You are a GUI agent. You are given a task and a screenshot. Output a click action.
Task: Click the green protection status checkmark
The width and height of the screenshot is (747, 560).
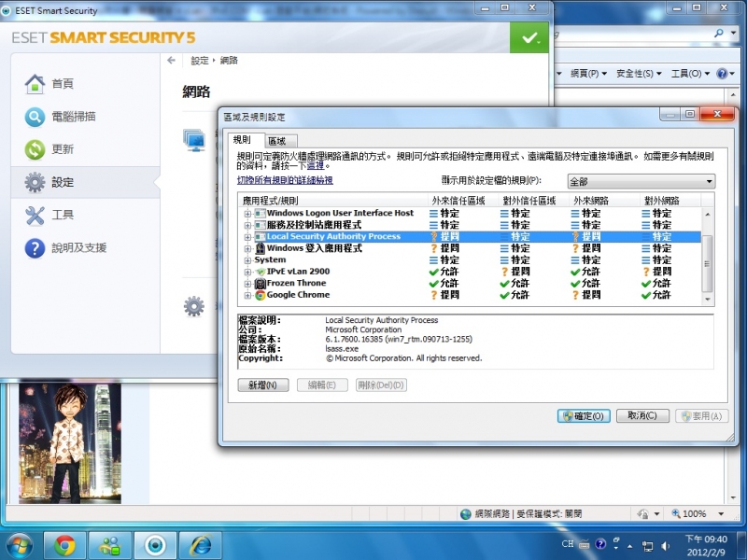(529, 37)
